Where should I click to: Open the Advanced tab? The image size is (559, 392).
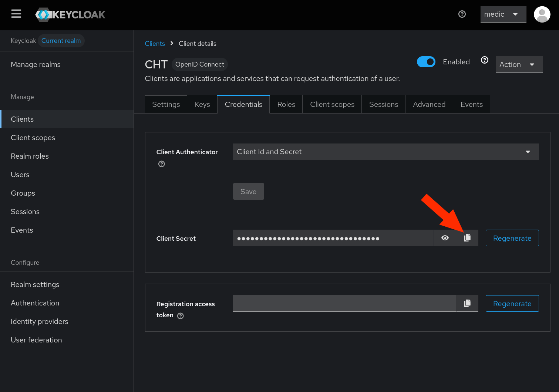(429, 104)
